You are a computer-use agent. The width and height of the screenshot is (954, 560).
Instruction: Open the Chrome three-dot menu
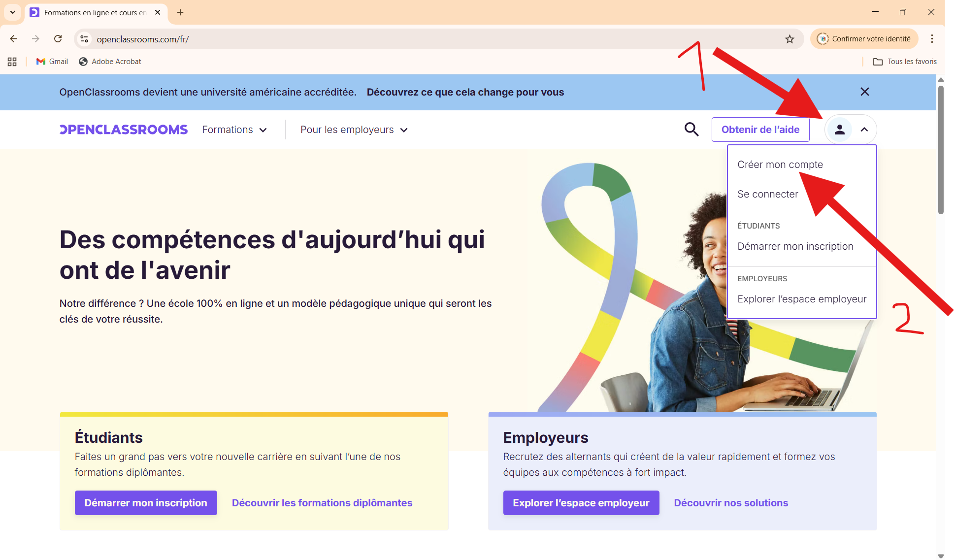click(932, 39)
